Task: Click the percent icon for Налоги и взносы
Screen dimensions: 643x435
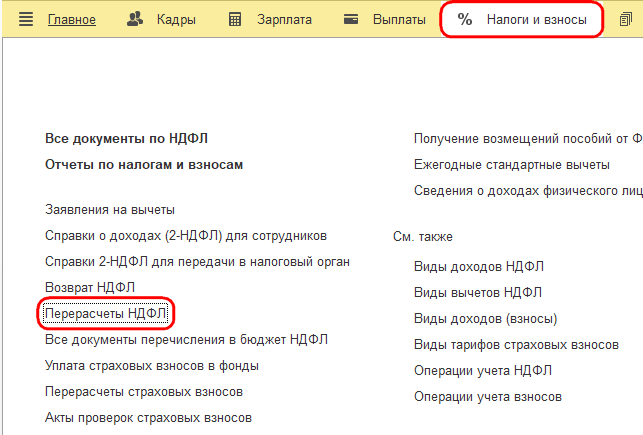Action: [465, 19]
